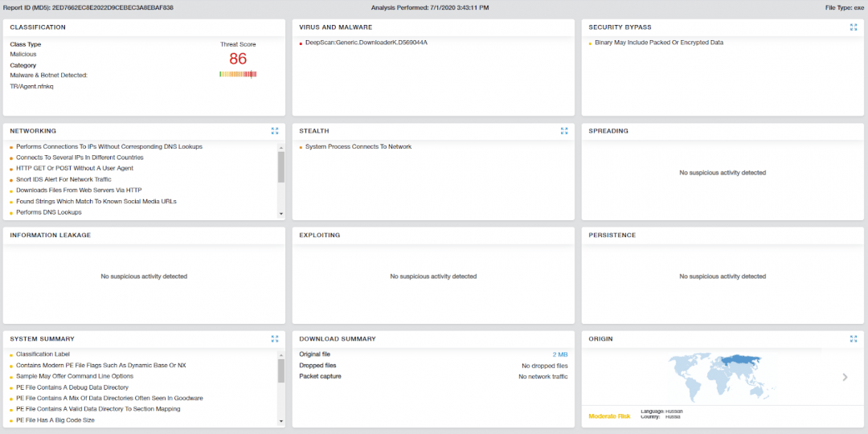Select 'System Process Connects To Network' entry
Screen dimensions: 868x434
click(358, 147)
